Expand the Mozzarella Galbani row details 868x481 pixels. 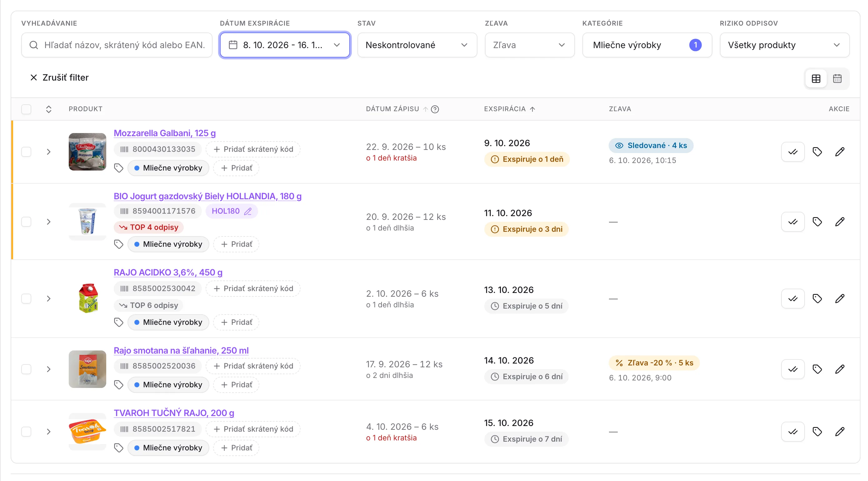click(48, 152)
